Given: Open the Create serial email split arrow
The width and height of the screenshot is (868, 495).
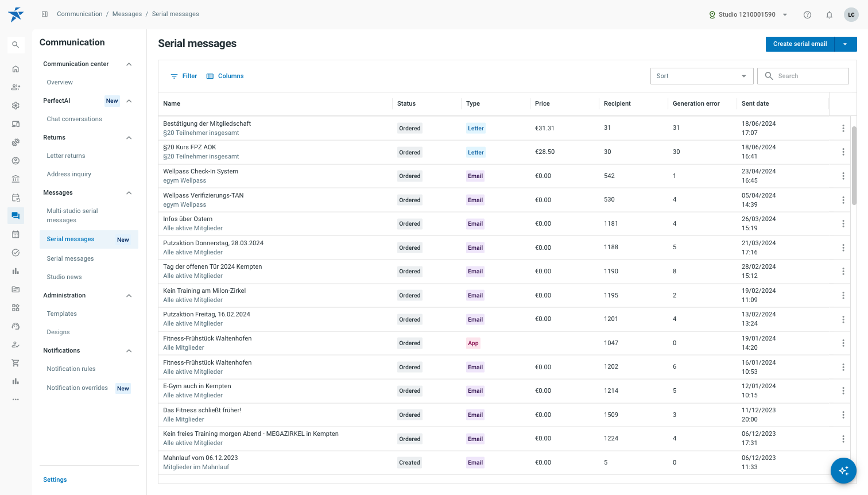Looking at the screenshot, I should (845, 44).
